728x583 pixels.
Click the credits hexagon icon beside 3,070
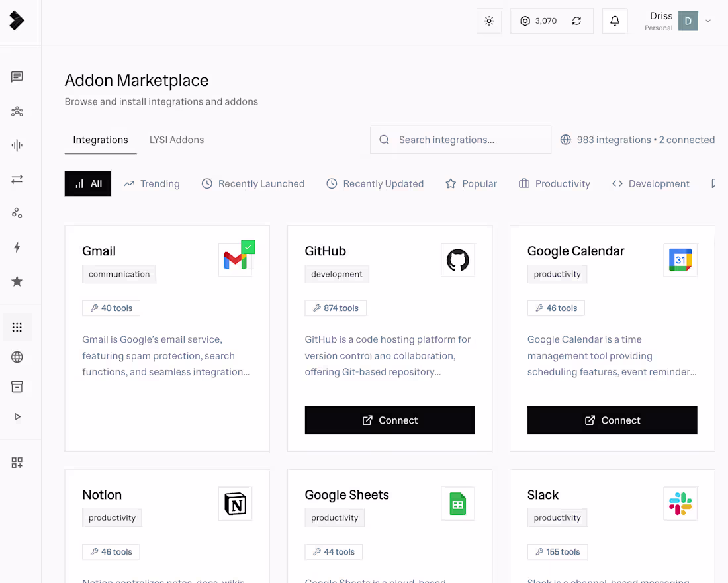(525, 21)
